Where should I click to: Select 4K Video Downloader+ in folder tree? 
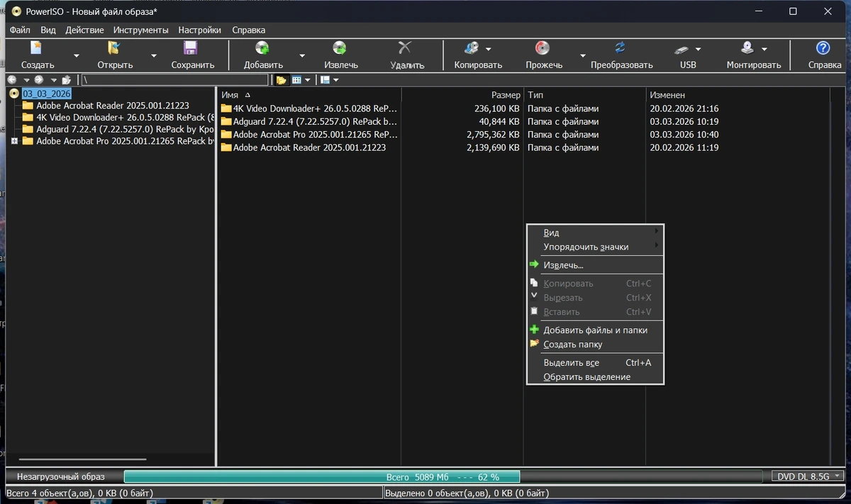click(126, 117)
